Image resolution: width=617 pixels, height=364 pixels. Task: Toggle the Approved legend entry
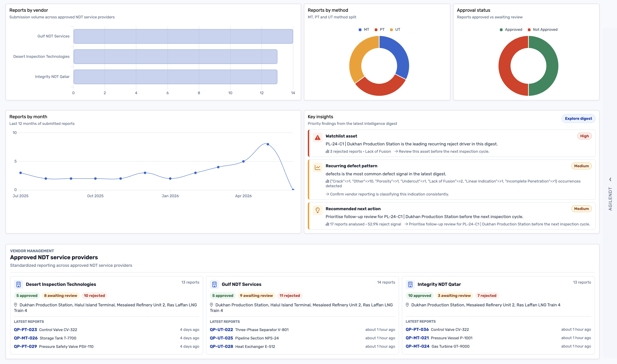point(511,29)
